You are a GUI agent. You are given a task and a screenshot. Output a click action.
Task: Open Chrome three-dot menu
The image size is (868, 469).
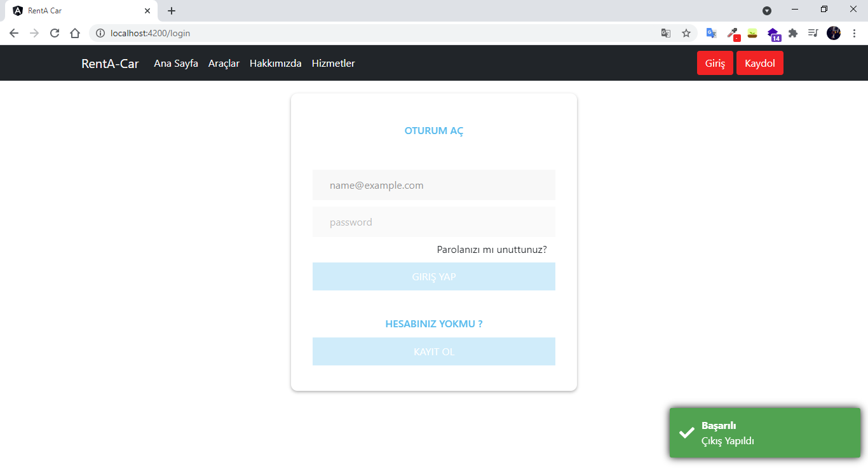pyautogui.click(x=854, y=33)
